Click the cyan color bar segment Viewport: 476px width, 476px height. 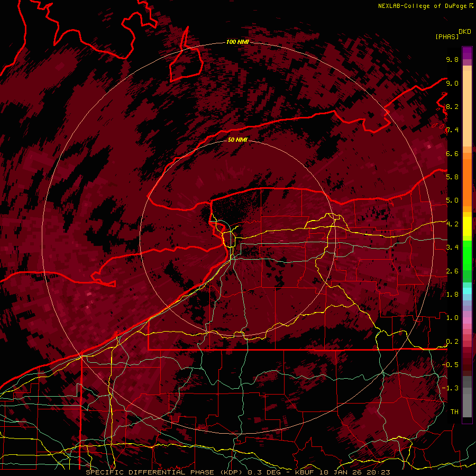[x=467, y=291]
